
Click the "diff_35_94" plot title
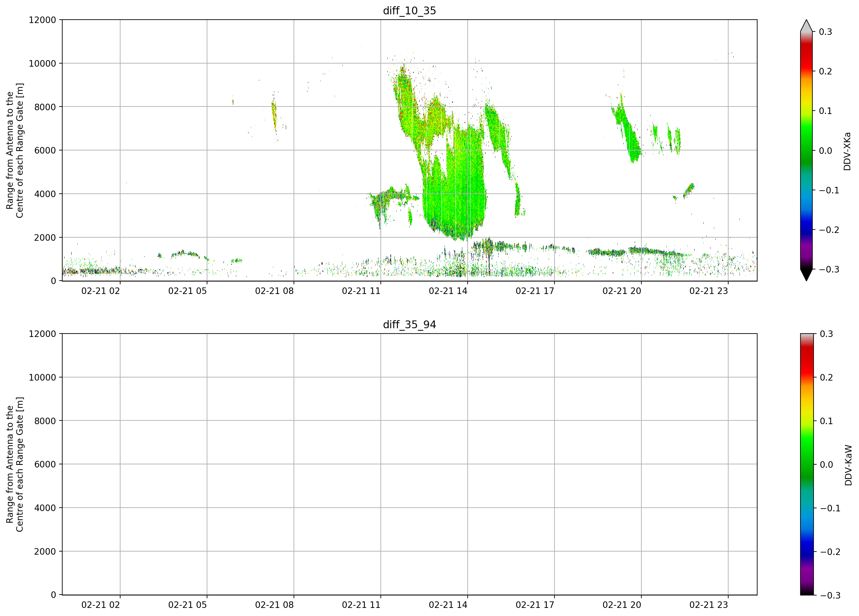409,325
